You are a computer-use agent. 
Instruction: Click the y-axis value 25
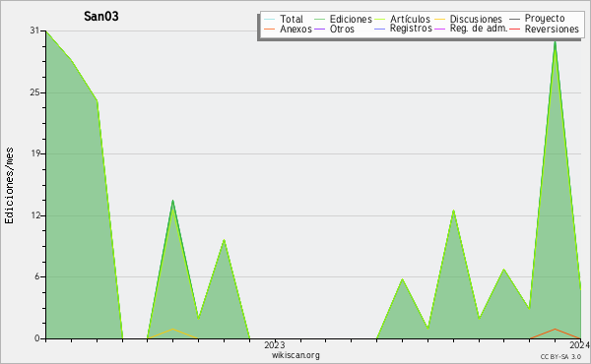click(34, 92)
